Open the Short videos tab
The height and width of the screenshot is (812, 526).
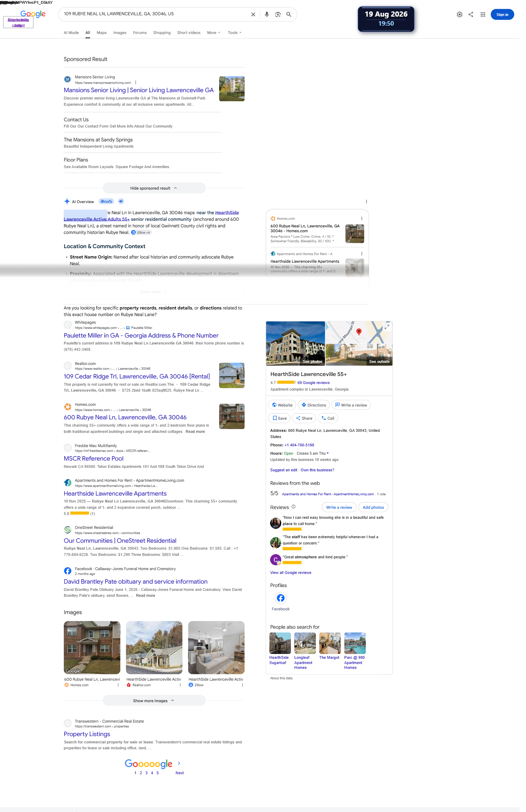point(189,33)
